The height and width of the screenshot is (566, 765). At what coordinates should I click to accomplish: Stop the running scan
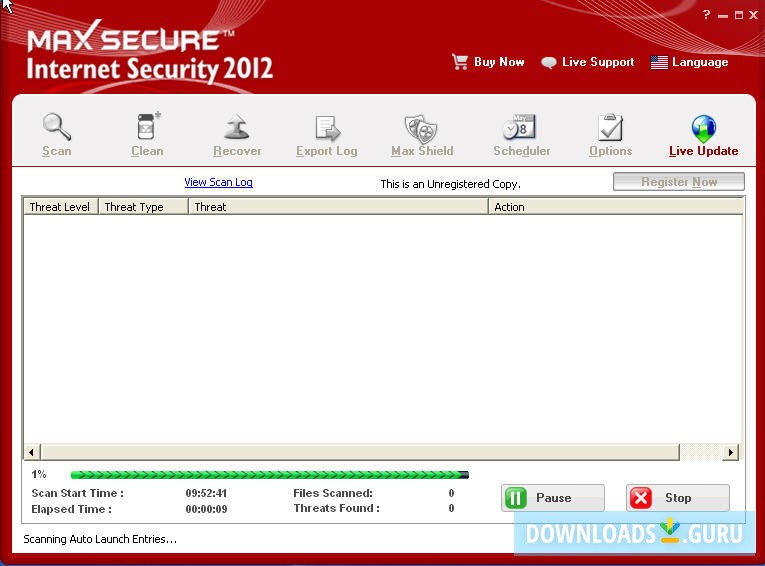click(678, 498)
